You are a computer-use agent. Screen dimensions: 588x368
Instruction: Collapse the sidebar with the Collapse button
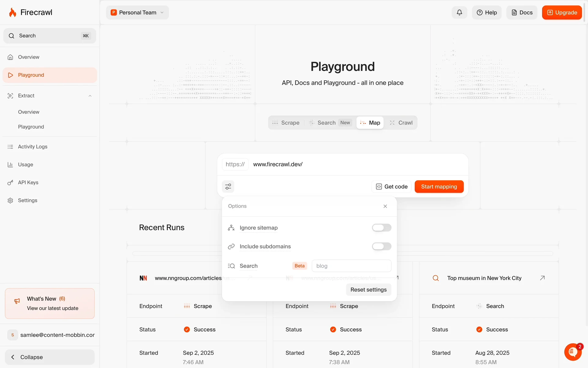click(x=50, y=357)
